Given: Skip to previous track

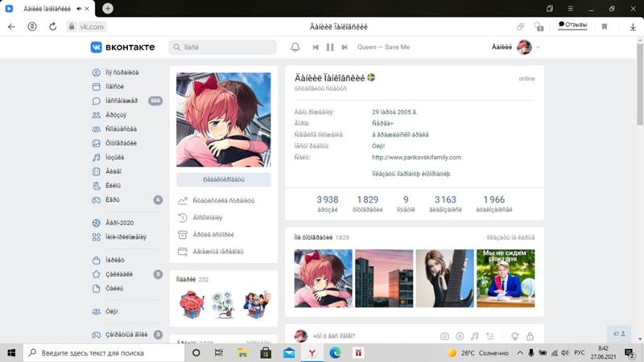Looking at the screenshot, I should coord(316,47).
